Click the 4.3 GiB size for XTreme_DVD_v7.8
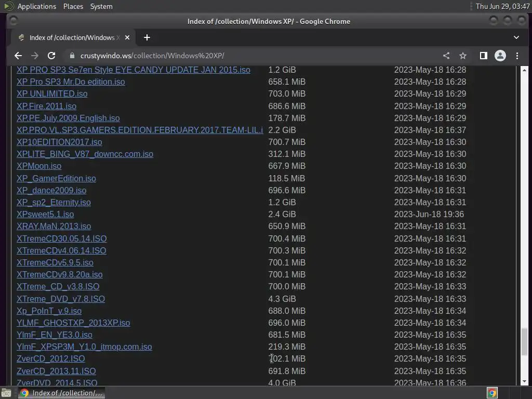The height and width of the screenshot is (399, 532). (282, 299)
